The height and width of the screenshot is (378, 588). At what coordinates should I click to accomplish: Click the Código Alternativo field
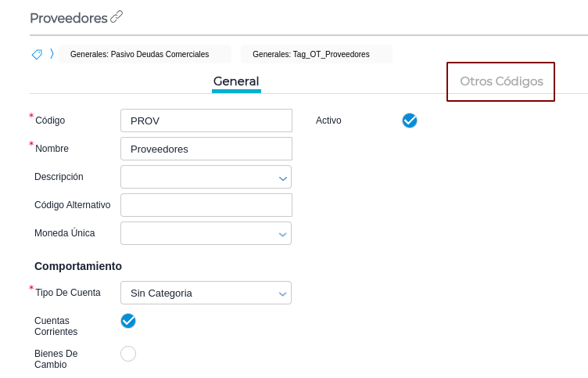coord(206,205)
